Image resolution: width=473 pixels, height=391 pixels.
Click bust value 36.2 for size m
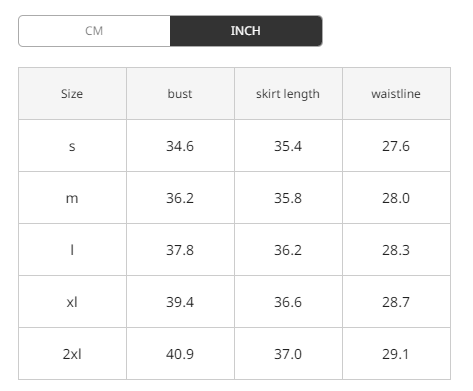(x=180, y=198)
